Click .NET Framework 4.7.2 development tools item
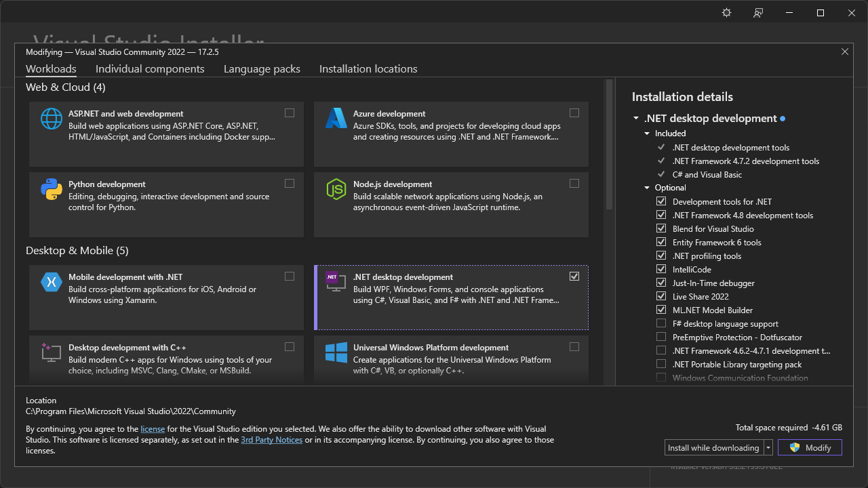This screenshot has width=868, height=488. [746, 161]
